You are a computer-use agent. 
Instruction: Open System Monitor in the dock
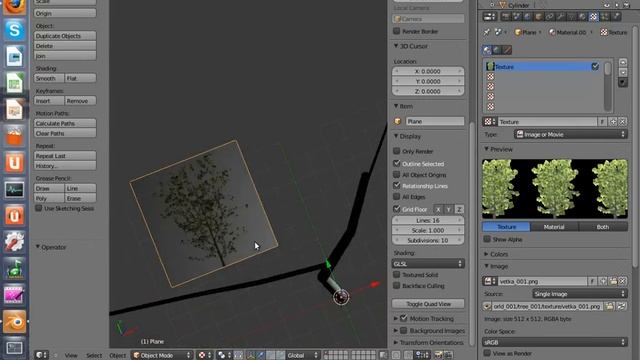point(14,189)
